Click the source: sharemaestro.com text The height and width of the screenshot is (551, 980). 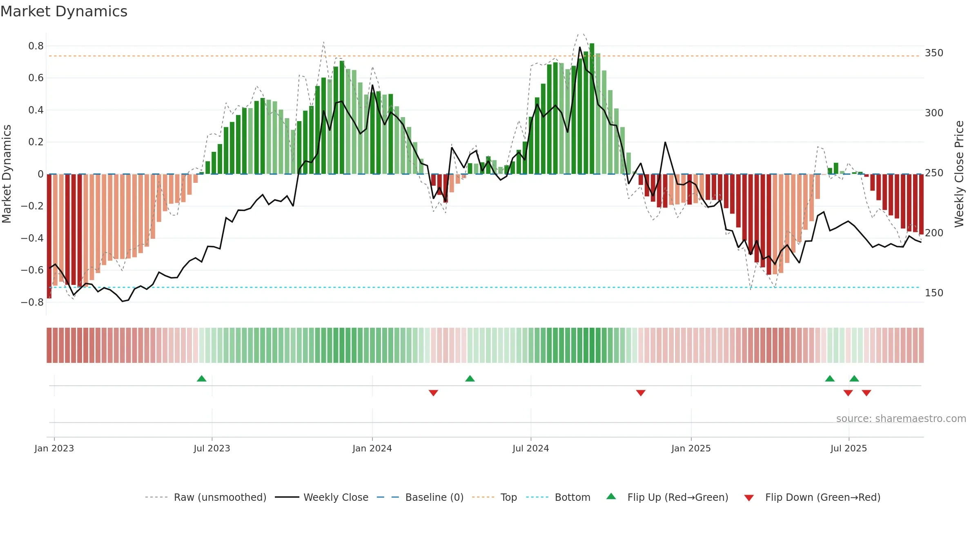(901, 418)
